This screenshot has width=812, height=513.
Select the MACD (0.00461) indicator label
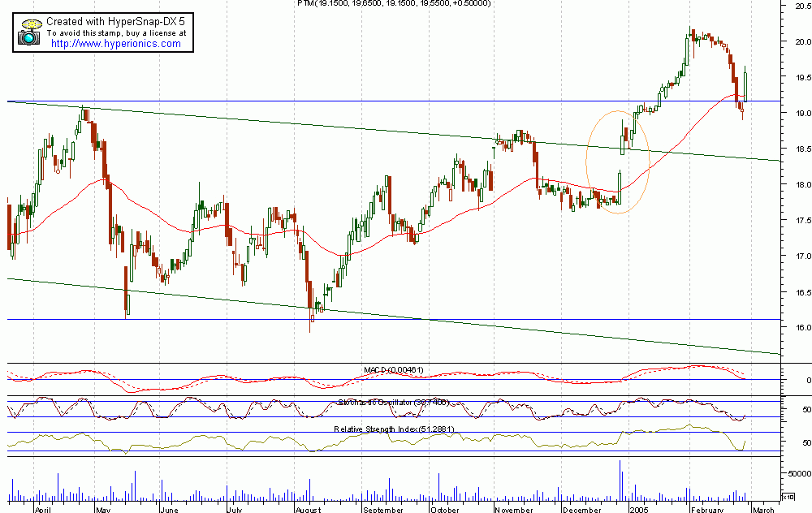click(x=394, y=370)
